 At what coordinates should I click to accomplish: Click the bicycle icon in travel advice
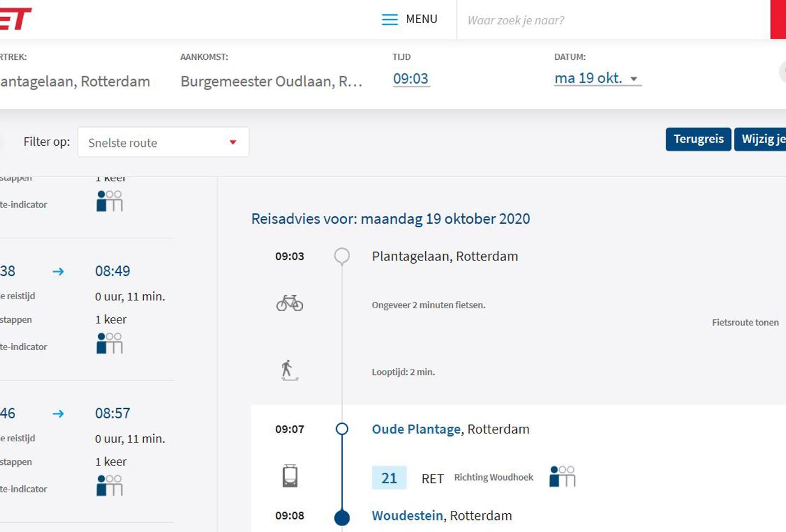(x=290, y=303)
